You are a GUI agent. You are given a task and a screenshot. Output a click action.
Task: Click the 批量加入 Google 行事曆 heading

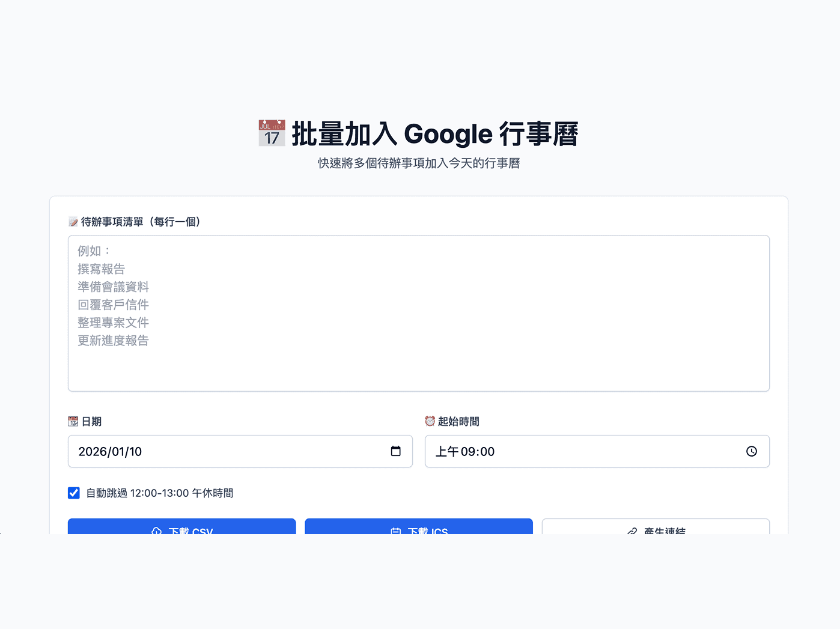tap(435, 134)
